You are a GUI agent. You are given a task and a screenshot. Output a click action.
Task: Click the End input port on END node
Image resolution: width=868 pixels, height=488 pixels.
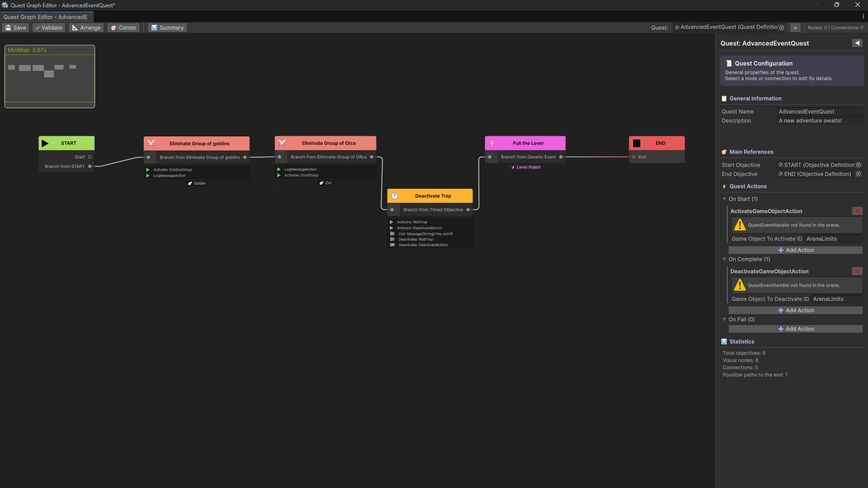click(634, 157)
